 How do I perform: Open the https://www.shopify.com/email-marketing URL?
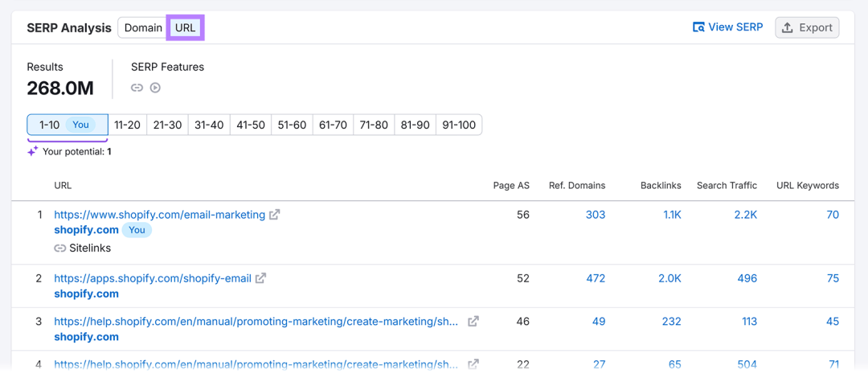pyautogui.click(x=159, y=215)
